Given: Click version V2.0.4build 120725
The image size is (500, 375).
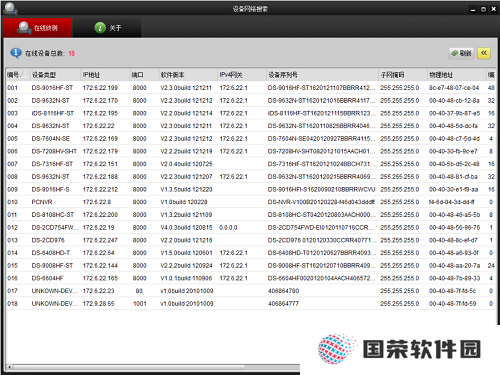Looking at the screenshot, I should pyautogui.click(x=186, y=164).
